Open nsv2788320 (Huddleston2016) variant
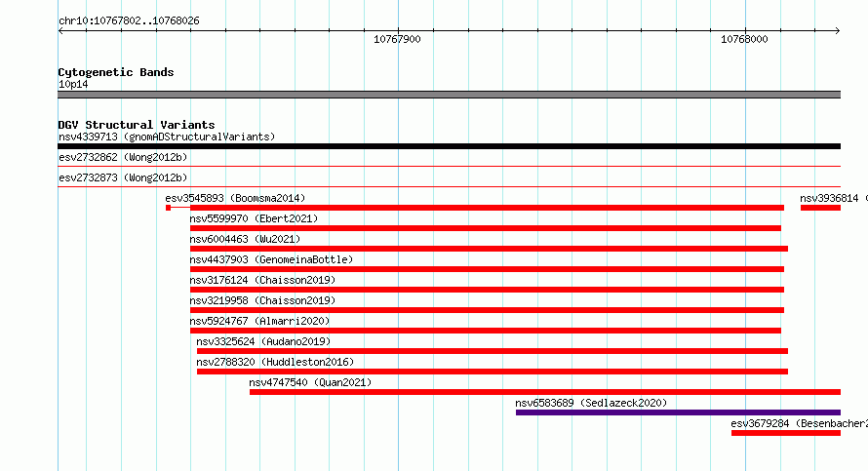 click(x=275, y=362)
